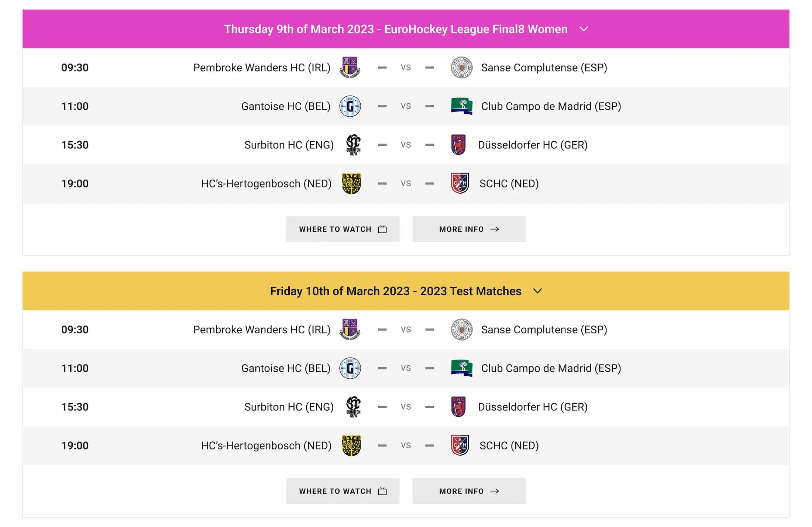This screenshot has height=527, width=812.
Task: Click SCHC shield logo in Friday section
Action: (460, 445)
